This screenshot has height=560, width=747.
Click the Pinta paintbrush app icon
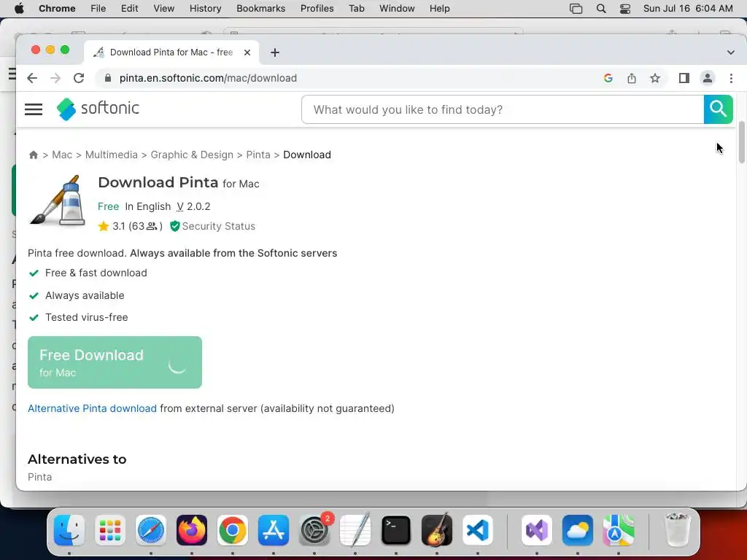pos(58,201)
